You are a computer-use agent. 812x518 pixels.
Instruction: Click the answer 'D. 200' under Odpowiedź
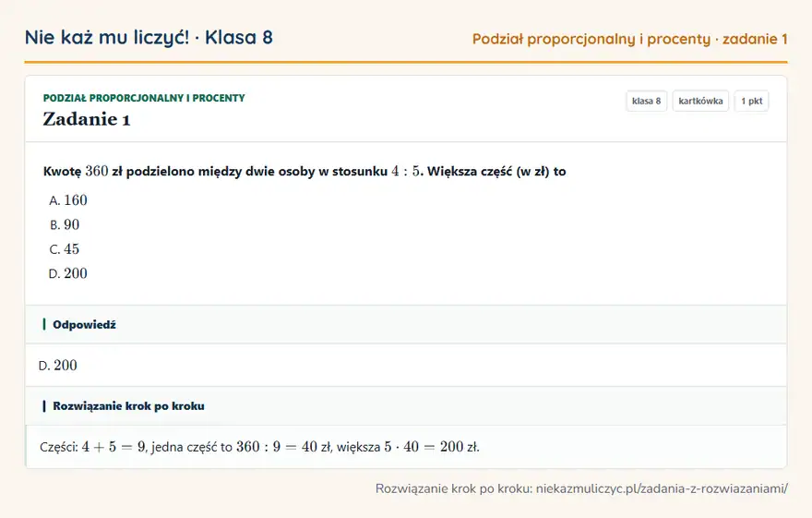click(58, 366)
